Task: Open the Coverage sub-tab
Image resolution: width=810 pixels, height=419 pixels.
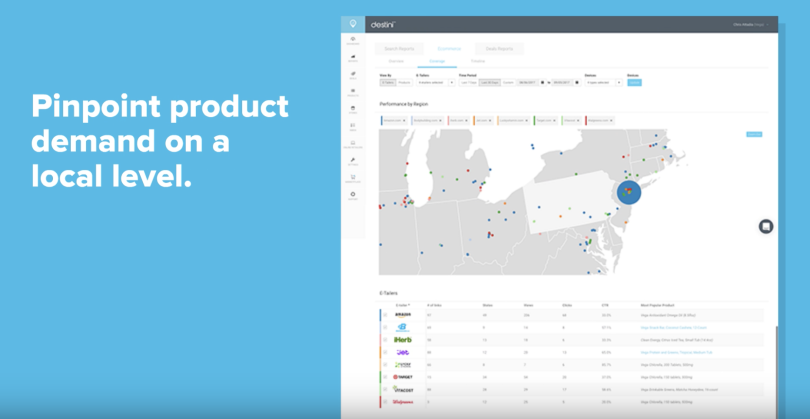Action: 437,61
